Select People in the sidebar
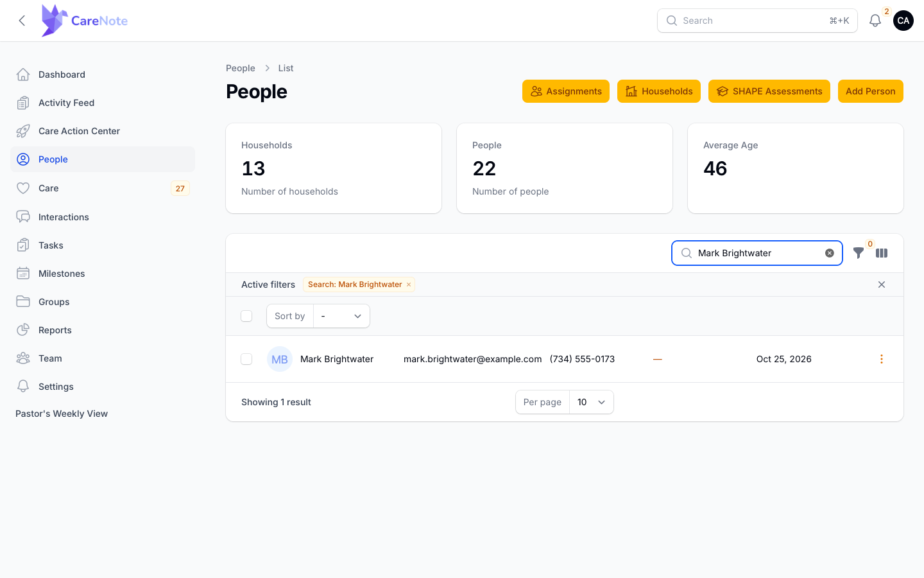 coord(103,159)
